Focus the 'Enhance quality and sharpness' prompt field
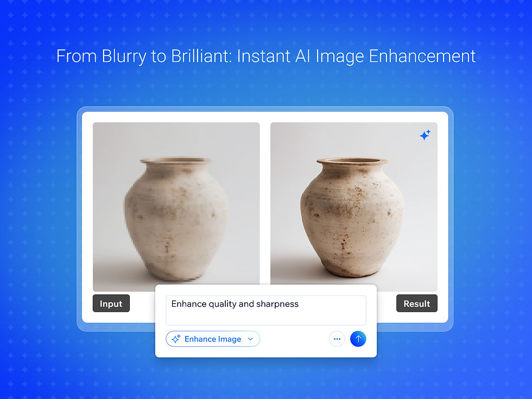 point(265,310)
